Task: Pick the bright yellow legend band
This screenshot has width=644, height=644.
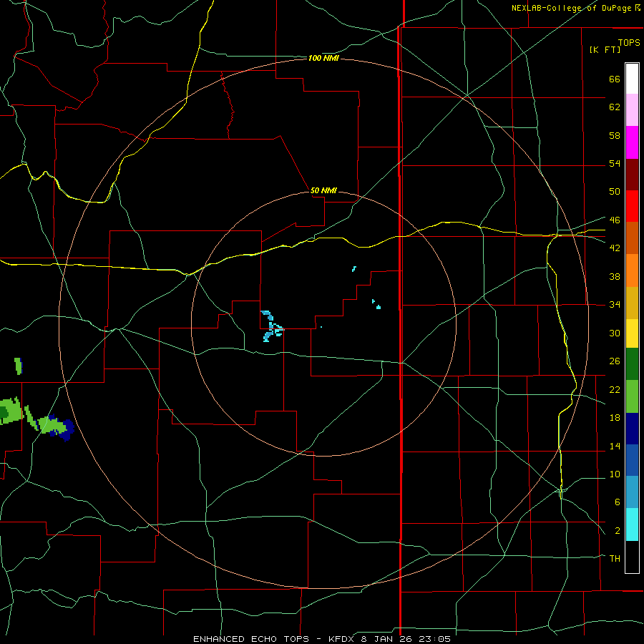Action: click(632, 333)
